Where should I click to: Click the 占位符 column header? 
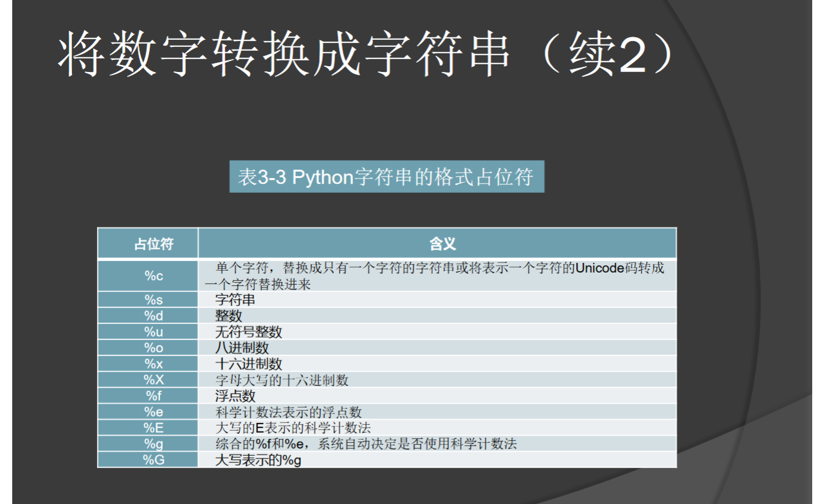148,244
